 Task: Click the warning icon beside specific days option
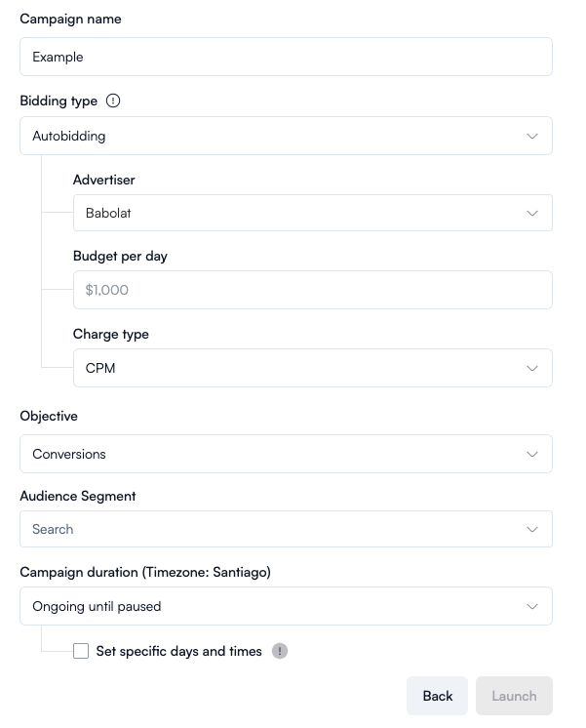click(280, 651)
